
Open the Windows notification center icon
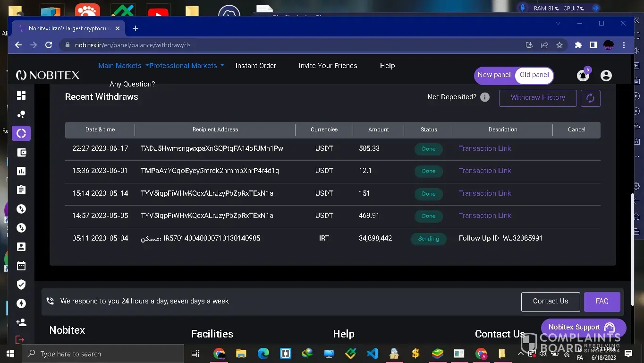[628, 354]
